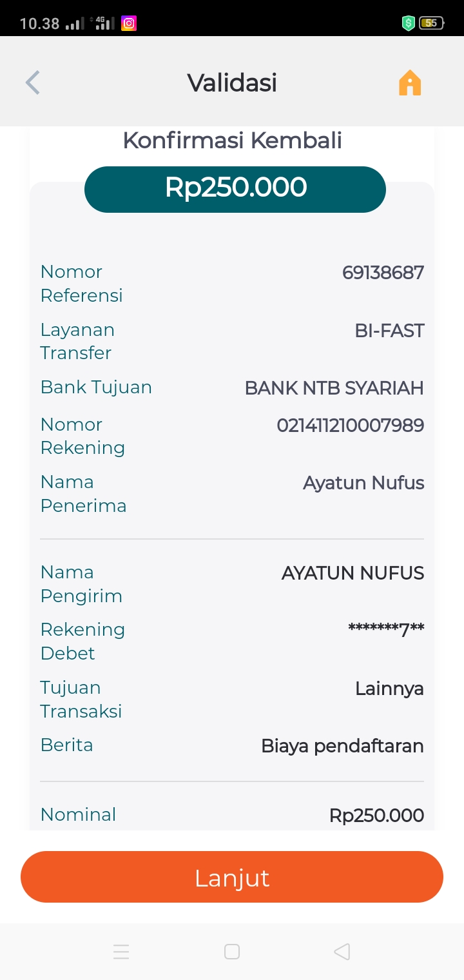Tap the battery indicator icon

(431, 24)
